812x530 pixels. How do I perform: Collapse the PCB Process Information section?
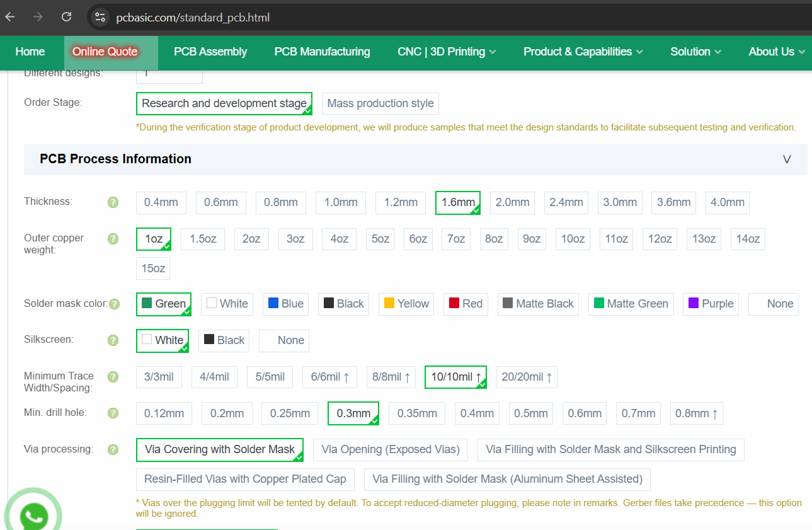[x=787, y=159]
